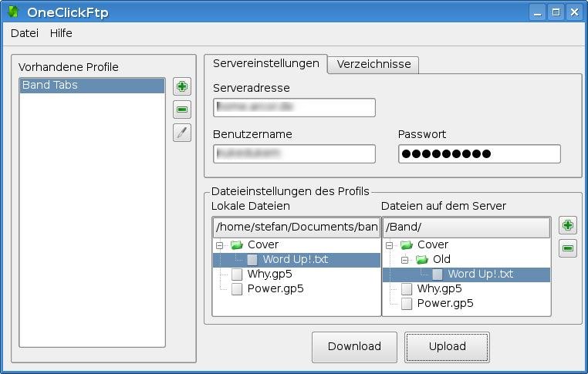
Task: Select the Band Tabs profile
Action: point(92,86)
